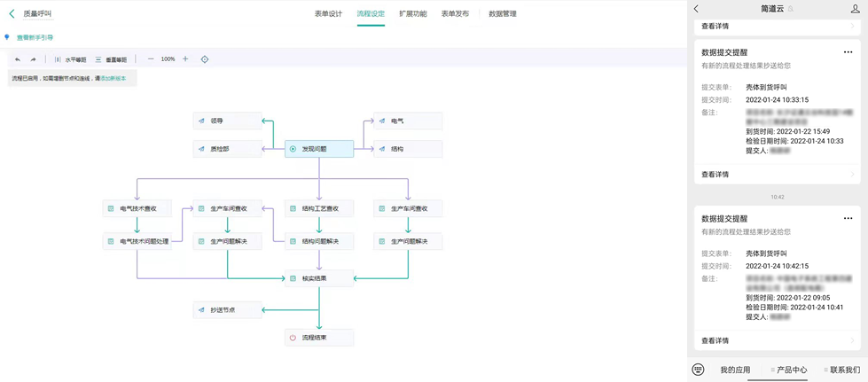Select the 发现问题 start node
Image resolution: width=868 pixels, height=382 pixels.
[319, 149]
